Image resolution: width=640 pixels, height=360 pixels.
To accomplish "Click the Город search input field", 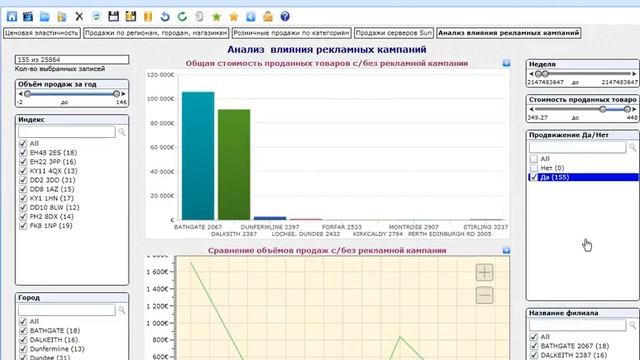I will click(67, 310).
